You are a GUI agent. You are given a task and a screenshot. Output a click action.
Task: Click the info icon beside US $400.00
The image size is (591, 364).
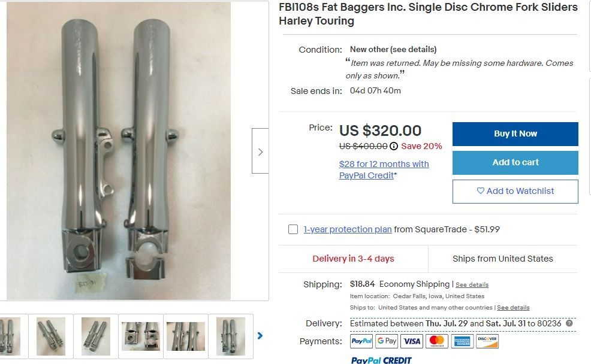point(393,146)
